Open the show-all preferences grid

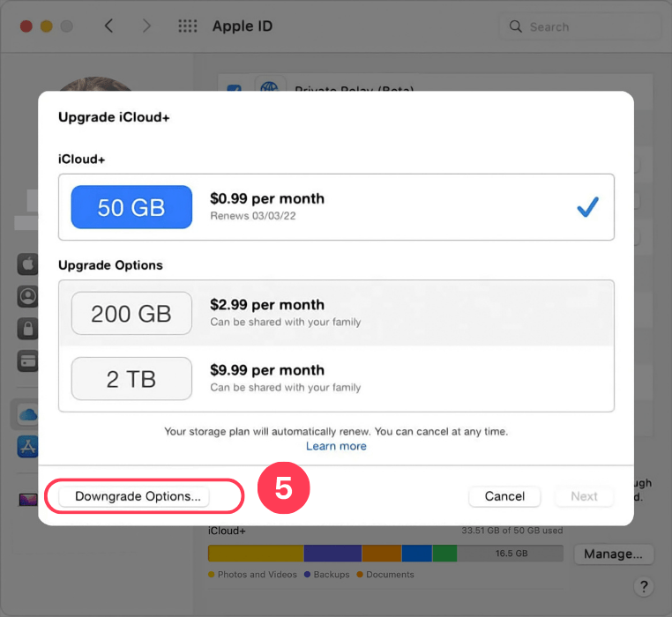[187, 26]
